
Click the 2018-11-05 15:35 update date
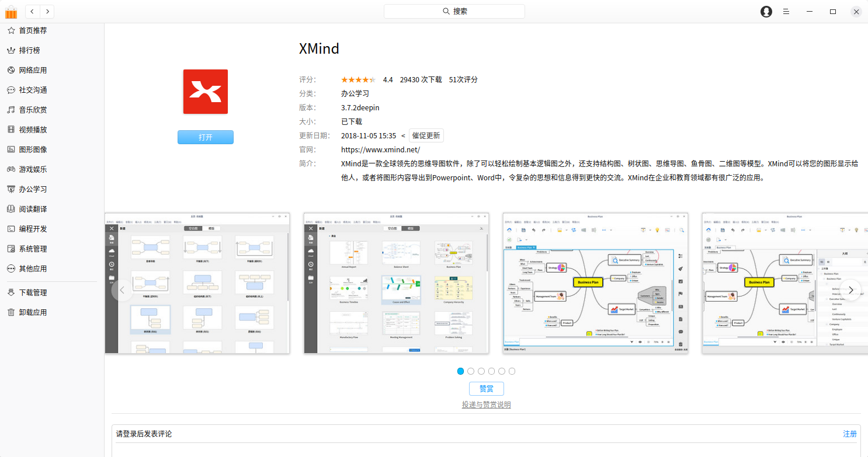pos(369,135)
